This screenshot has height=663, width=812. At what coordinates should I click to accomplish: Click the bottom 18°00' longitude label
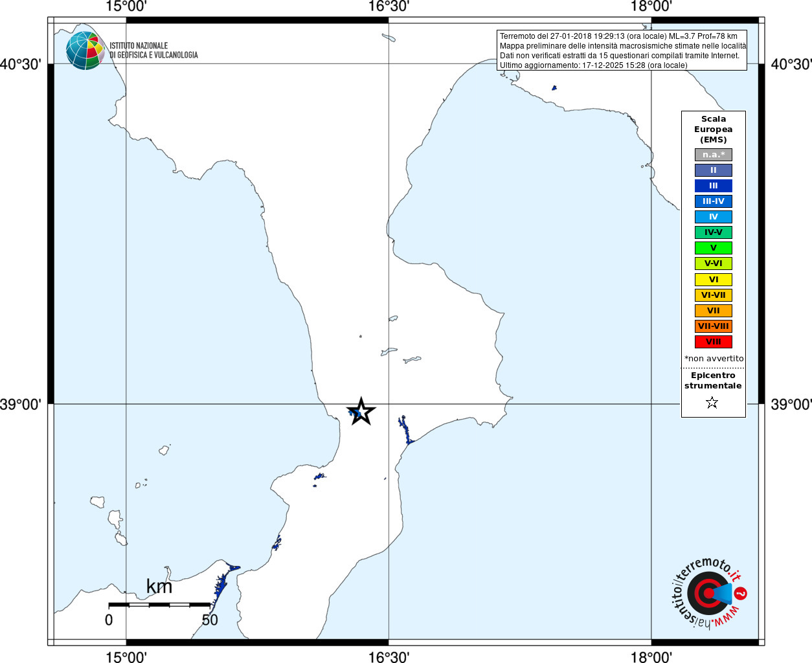[x=651, y=657]
